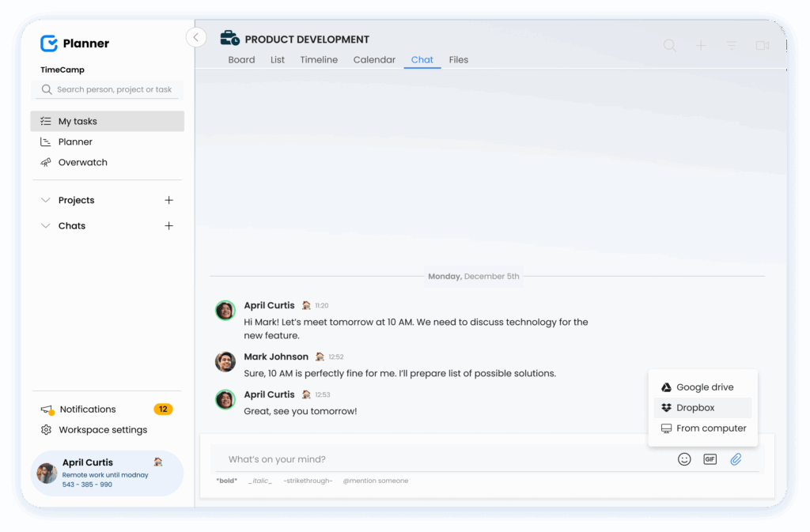Viewport: 810px width, 532px height.
Task: Select Google drive upload option
Action: pos(702,387)
